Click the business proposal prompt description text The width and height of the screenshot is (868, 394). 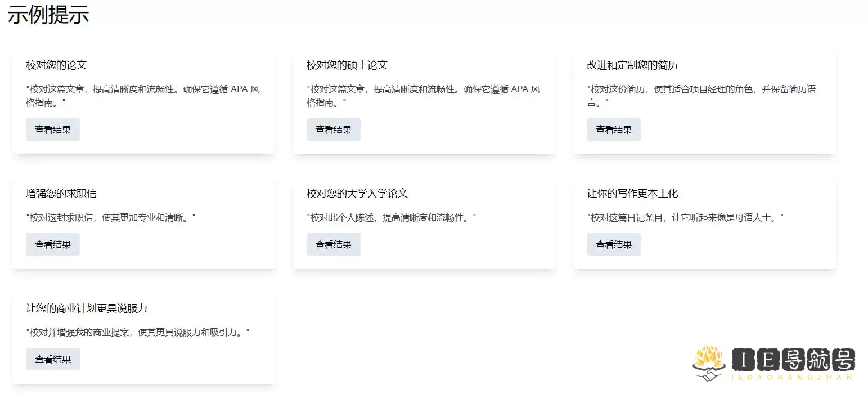tap(138, 332)
